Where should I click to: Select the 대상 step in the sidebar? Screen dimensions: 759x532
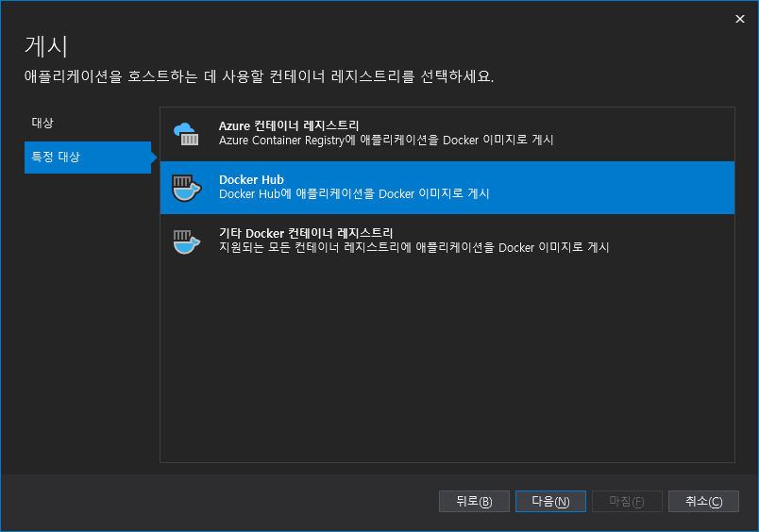pos(88,123)
